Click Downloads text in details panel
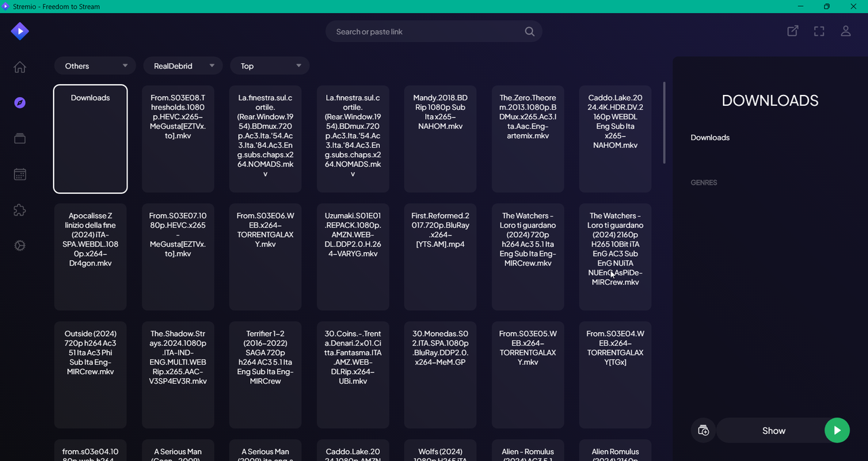 tap(710, 138)
